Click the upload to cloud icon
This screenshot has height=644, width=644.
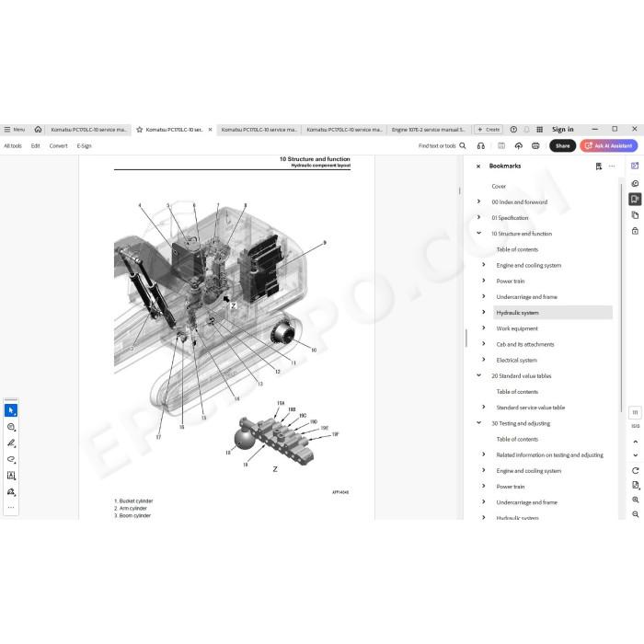coord(518,145)
